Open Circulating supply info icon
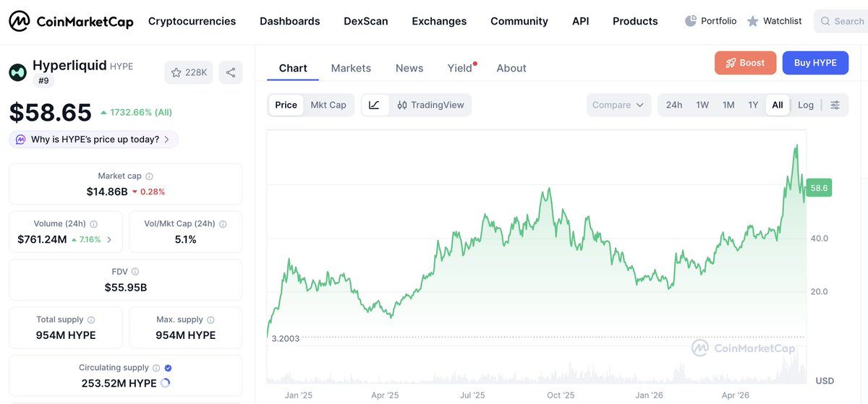This screenshot has width=868, height=404. (x=156, y=368)
